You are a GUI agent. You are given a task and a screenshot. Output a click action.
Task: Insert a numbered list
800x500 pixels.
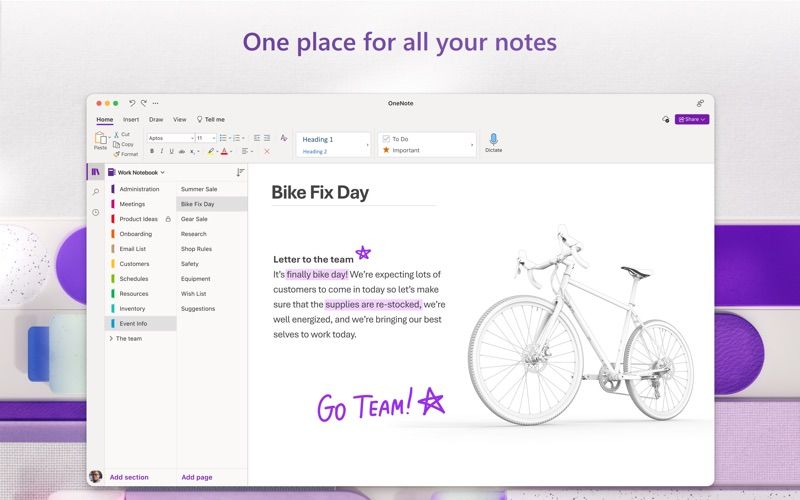[237, 138]
